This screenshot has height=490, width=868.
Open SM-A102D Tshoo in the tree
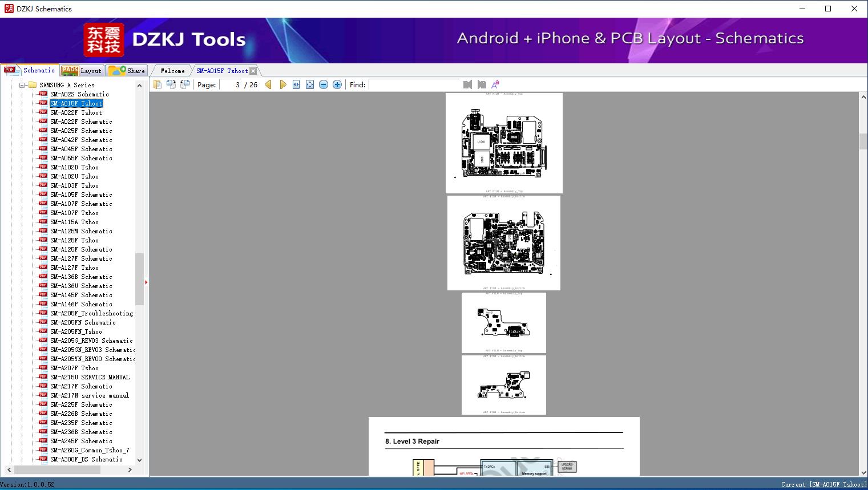[74, 167]
